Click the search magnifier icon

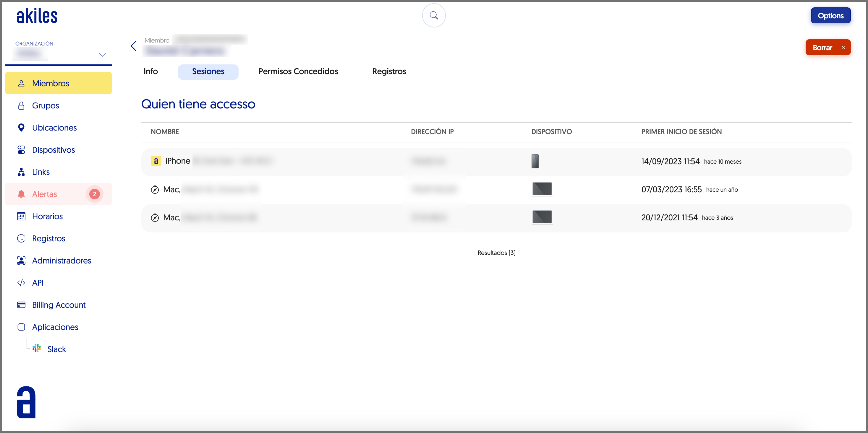[x=434, y=15]
